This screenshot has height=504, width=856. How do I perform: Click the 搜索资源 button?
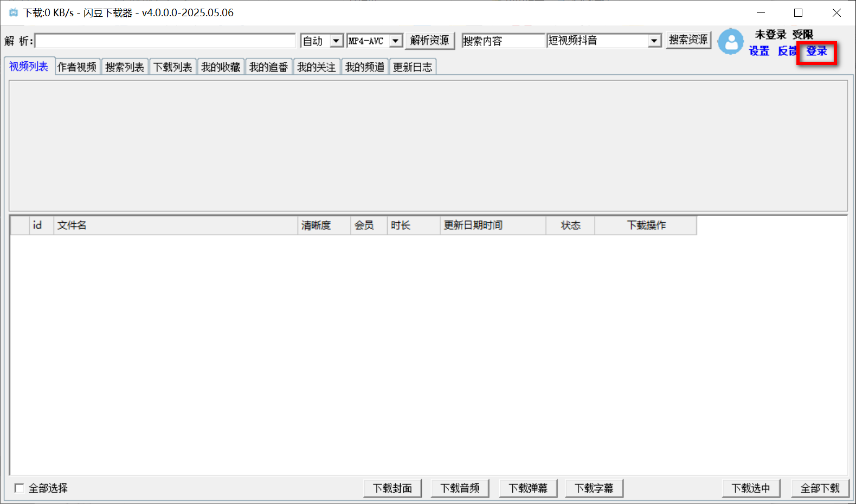[688, 40]
